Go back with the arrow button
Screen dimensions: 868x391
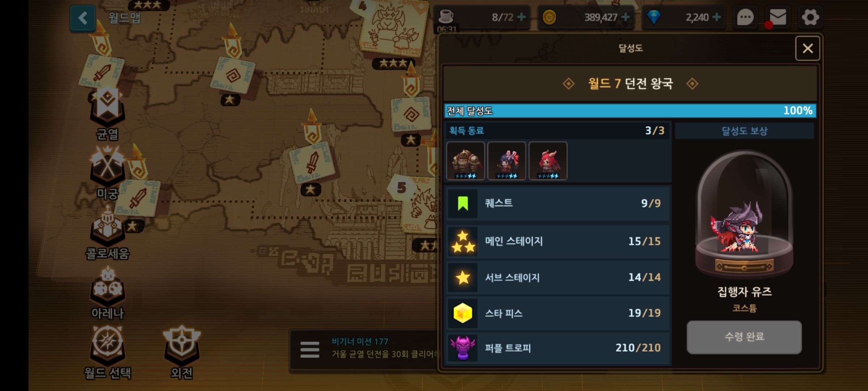point(82,18)
